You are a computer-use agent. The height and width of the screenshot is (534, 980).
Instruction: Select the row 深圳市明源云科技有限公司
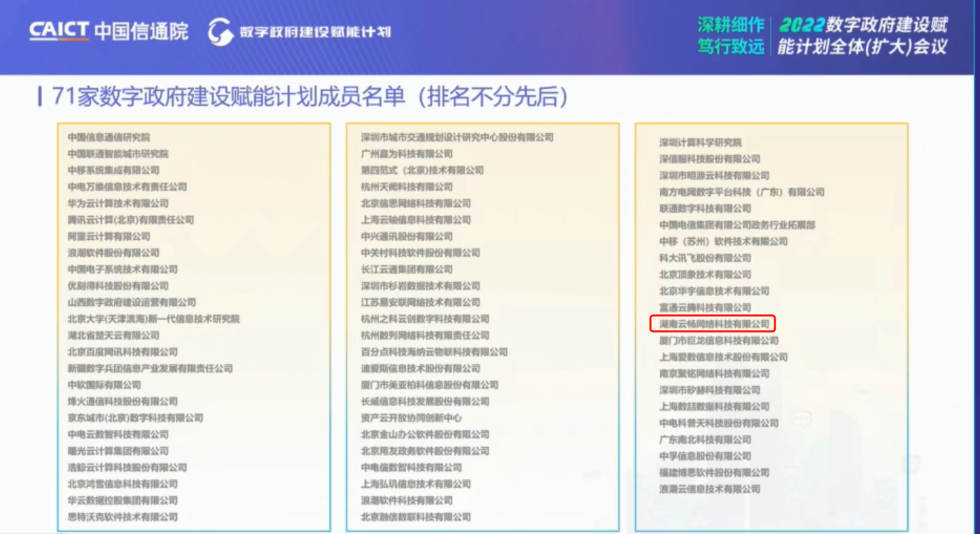tap(714, 176)
